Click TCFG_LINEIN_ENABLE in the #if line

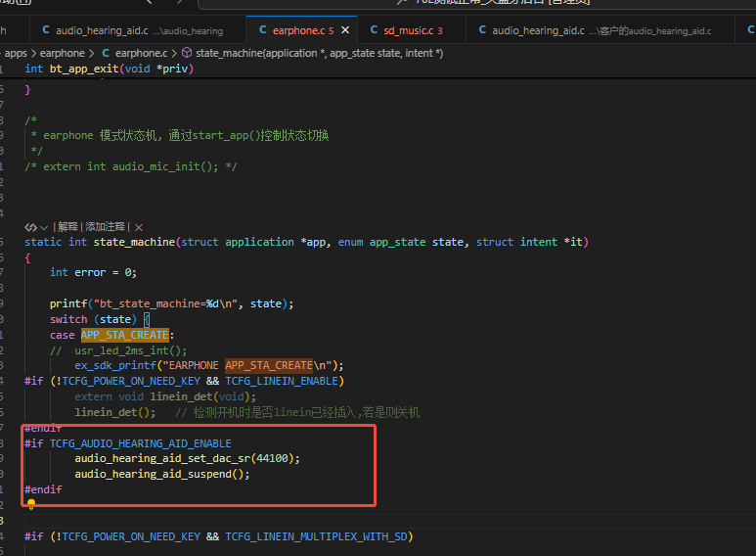[x=282, y=381]
